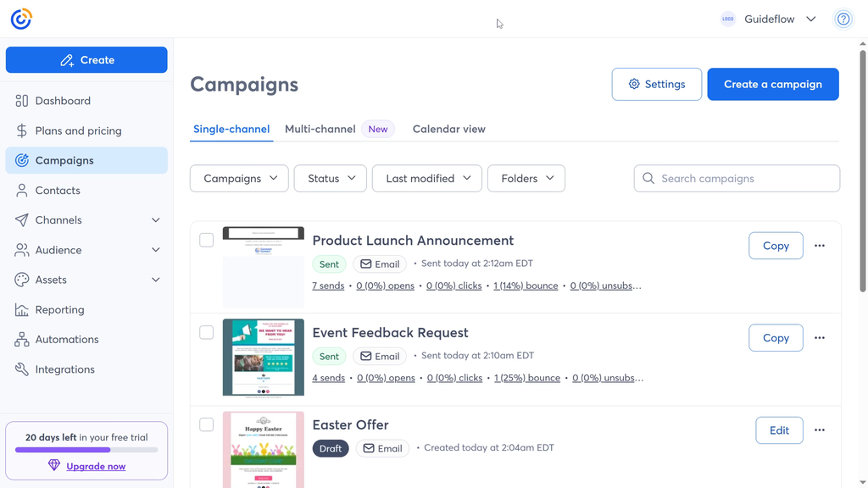Open Dashboard from the sidebar
This screenshot has width=868, height=488.
[63, 101]
